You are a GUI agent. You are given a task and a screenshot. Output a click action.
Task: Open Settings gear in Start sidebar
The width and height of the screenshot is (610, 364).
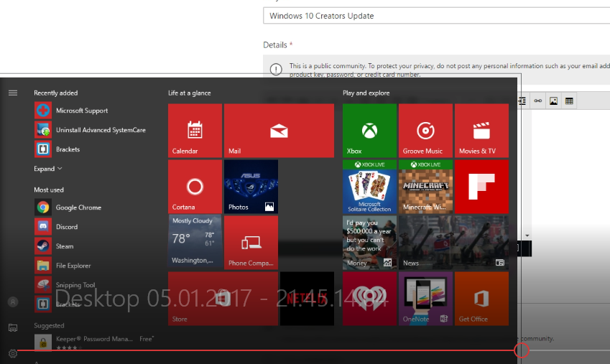point(13,353)
